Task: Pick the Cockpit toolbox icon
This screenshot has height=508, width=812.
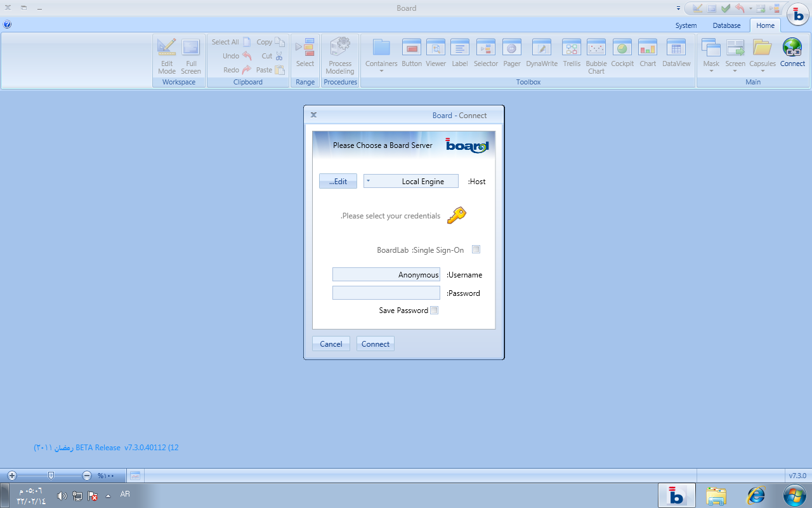Action: pos(622,48)
